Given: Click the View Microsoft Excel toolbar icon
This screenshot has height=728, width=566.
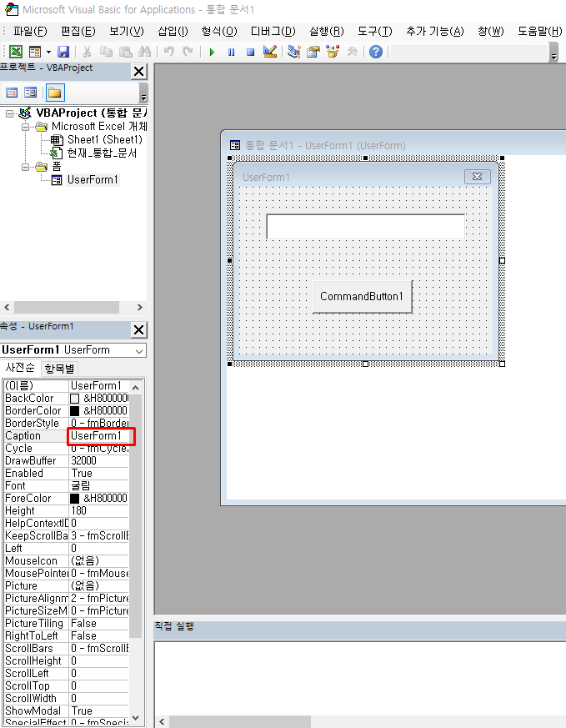Looking at the screenshot, I should 15,52.
